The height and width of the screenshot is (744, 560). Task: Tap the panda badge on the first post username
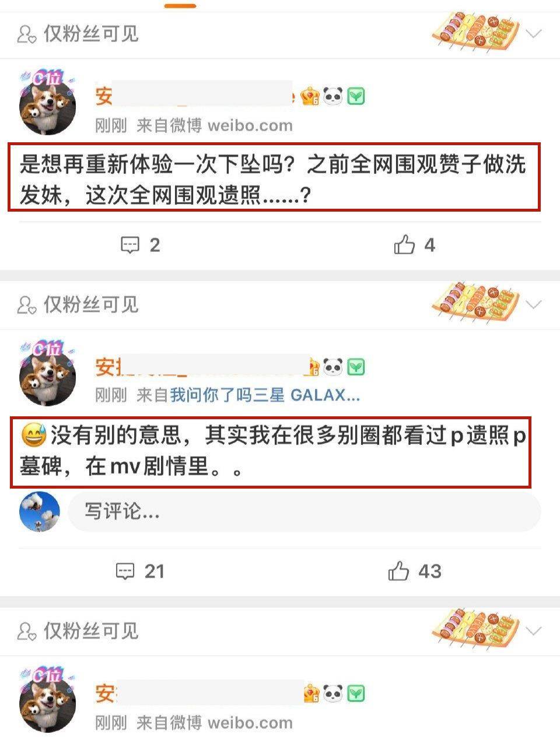(333, 96)
